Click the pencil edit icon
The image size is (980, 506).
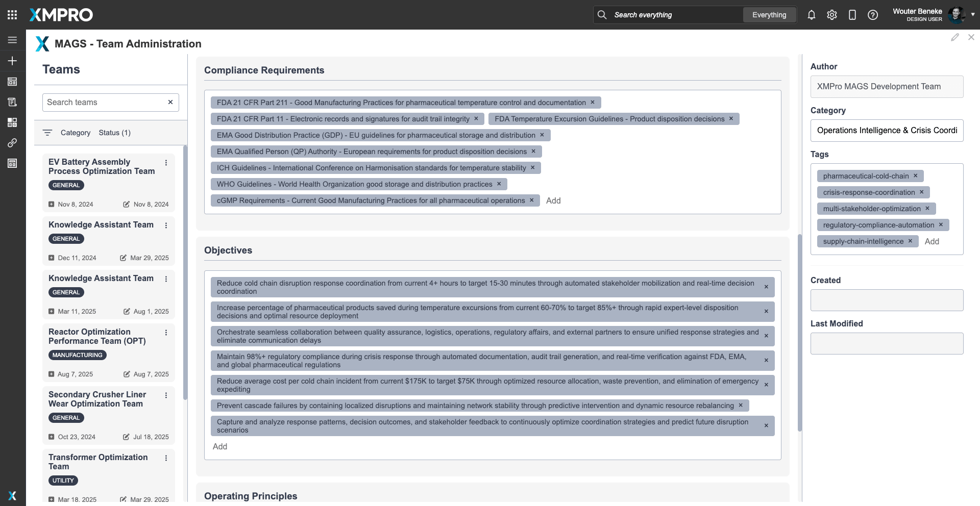tap(954, 37)
